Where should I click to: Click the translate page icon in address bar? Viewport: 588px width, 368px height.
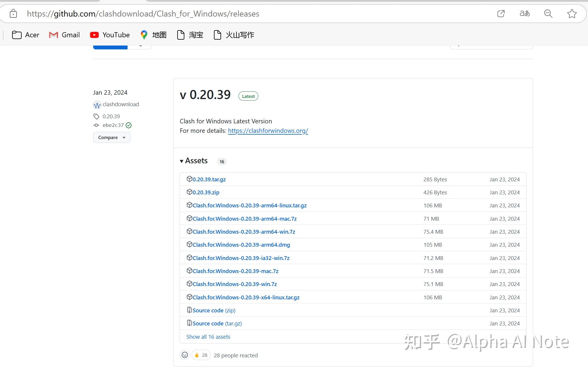click(524, 14)
